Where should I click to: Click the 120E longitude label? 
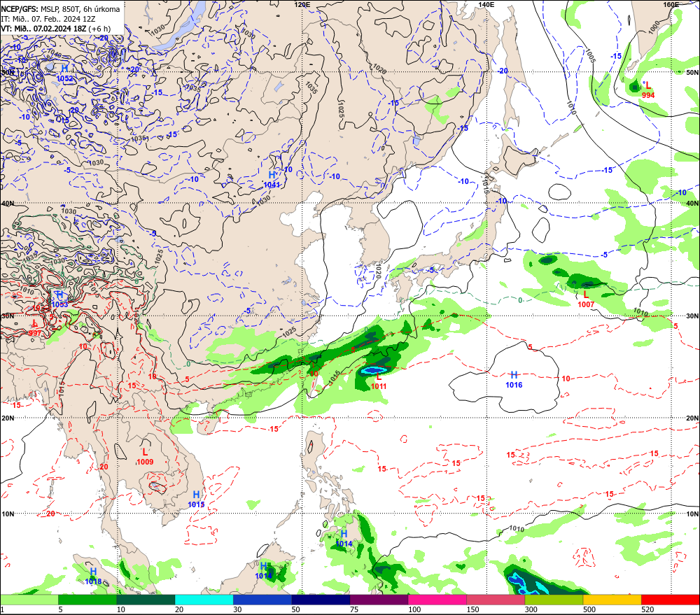pos(302,4)
